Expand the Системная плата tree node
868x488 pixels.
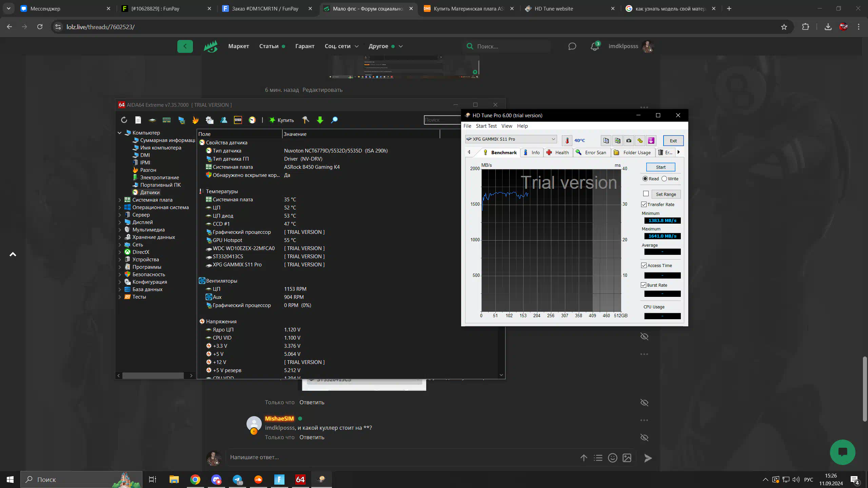[120, 200]
